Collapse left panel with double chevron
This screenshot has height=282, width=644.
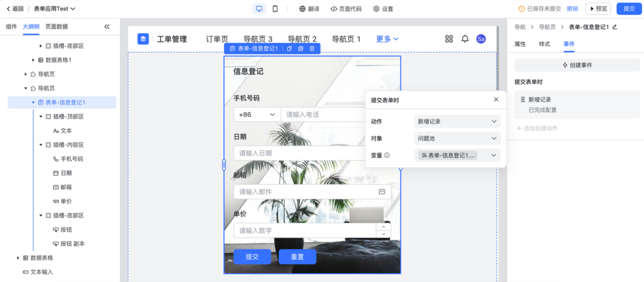pos(107,26)
